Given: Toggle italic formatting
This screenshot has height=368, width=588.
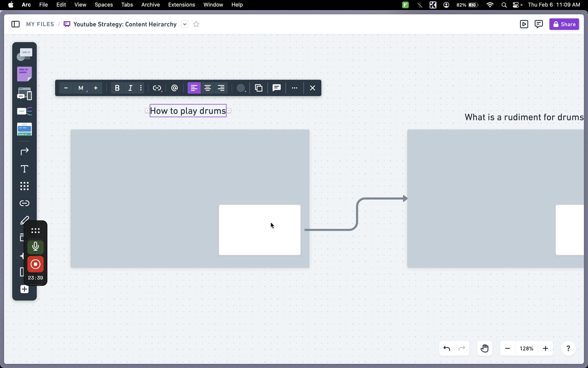Looking at the screenshot, I should coord(130,88).
